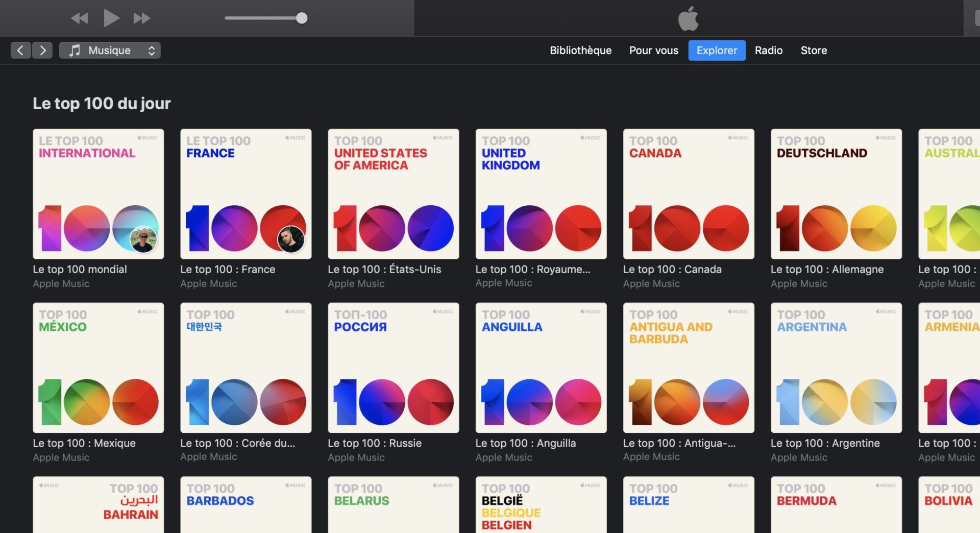Click the Apple logo in the display area
980x533 pixels.
pos(688,18)
